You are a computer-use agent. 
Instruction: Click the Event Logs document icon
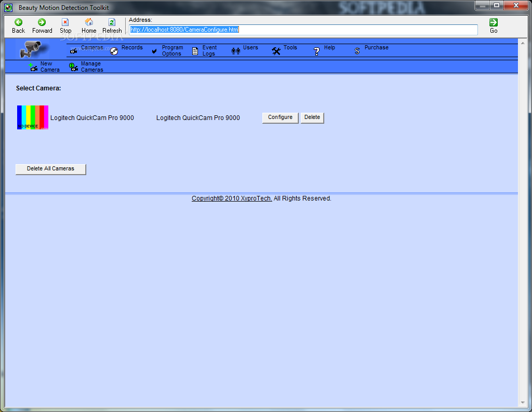coord(195,51)
